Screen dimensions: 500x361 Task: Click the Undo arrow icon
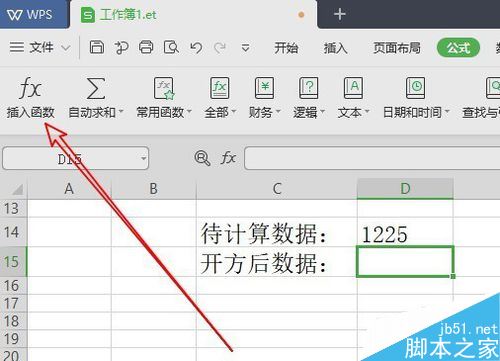(196, 48)
